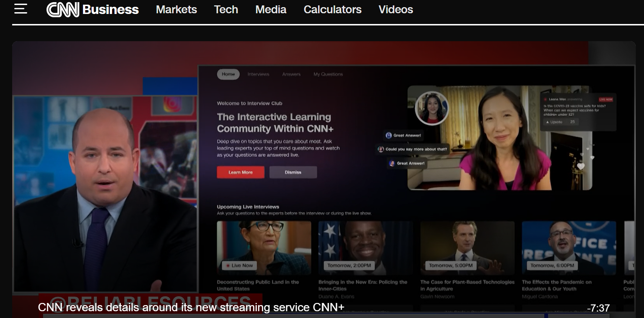Select Calculators in the navigation bar
Viewport: 644px width, 318px height.
(x=332, y=10)
